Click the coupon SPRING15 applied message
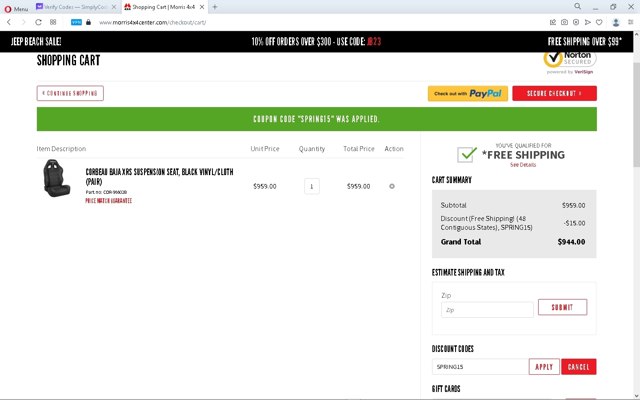Image resolution: width=640 pixels, height=400 pixels. coord(317,119)
